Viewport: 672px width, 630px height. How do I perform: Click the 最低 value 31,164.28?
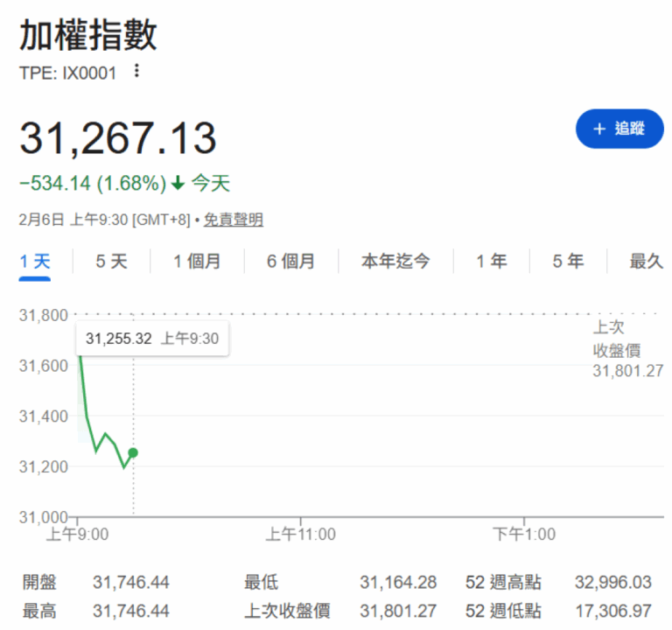click(397, 583)
